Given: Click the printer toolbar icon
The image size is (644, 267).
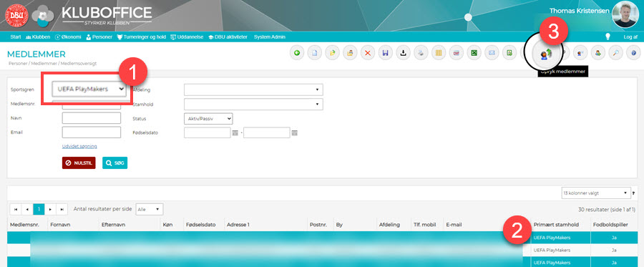Looking at the screenshot, I should pos(421,53).
